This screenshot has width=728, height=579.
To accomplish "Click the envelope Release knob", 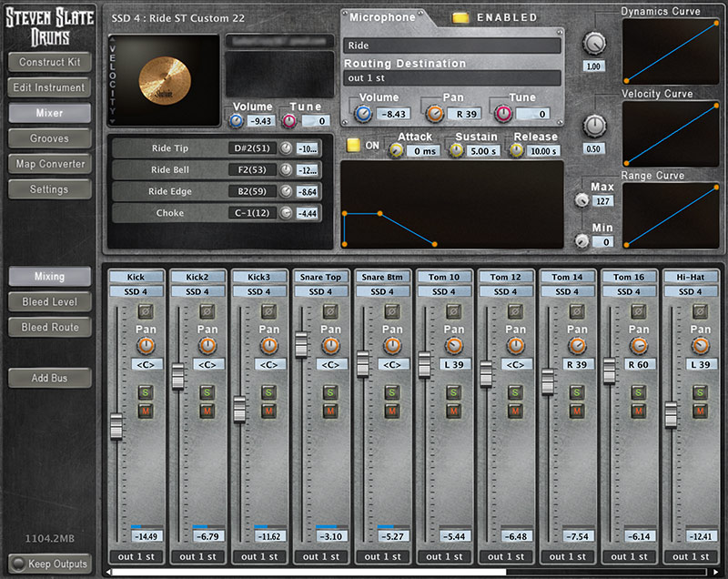I will point(516,150).
